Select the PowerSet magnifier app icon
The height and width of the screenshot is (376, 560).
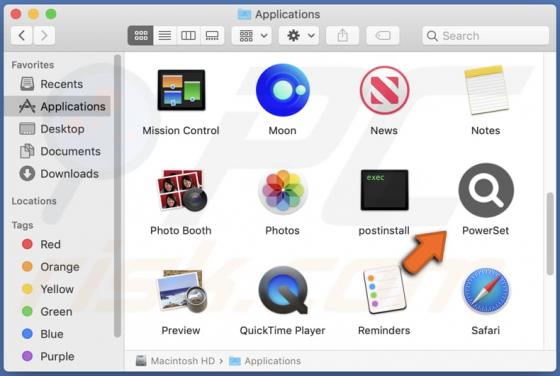pos(486,190)
